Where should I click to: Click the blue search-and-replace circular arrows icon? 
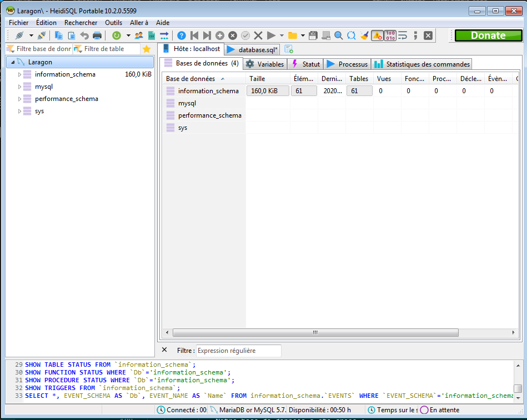click(351, 36)
